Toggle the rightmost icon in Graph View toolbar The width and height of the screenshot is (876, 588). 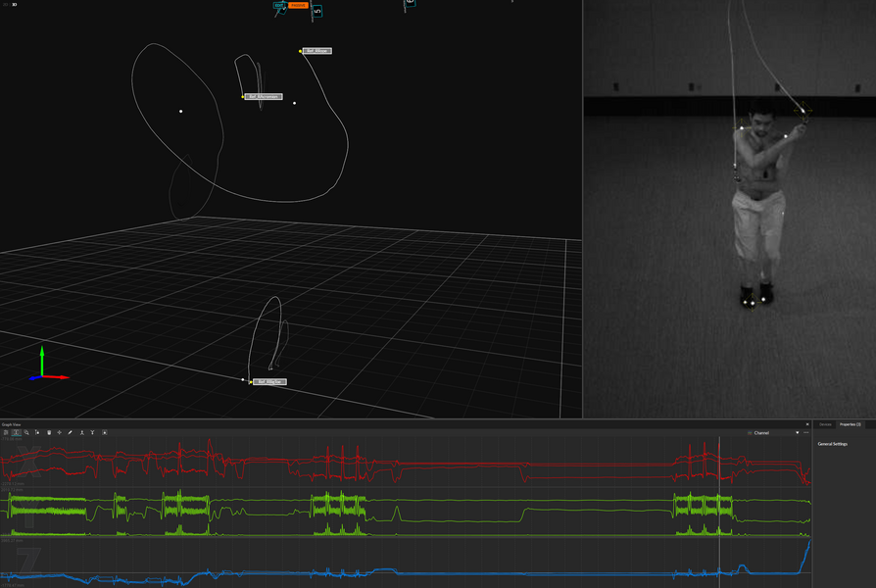pos(105,432)
